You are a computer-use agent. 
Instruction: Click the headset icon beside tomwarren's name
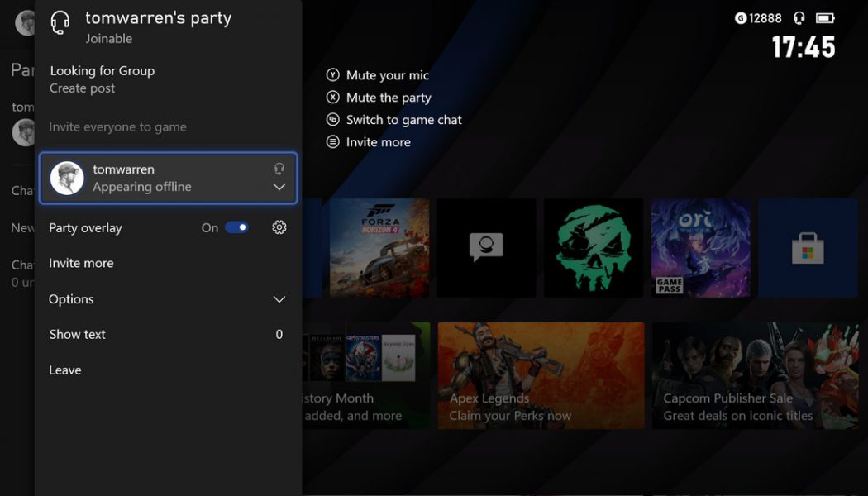[279, 168]
